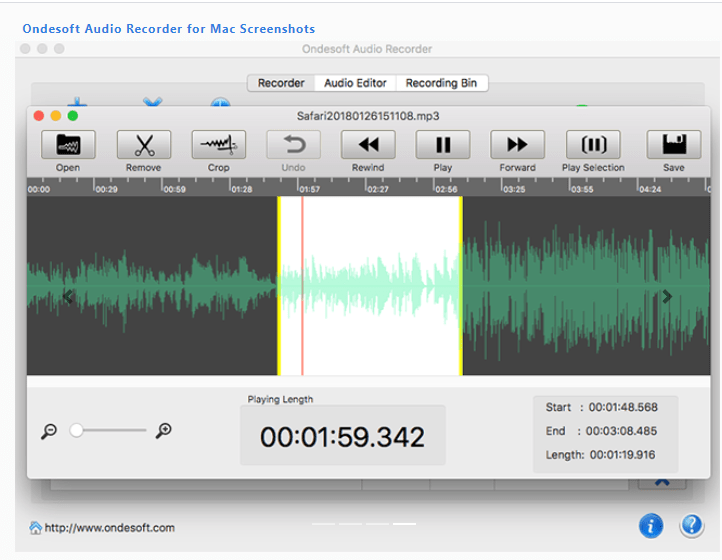Pause playback with the Play button
Image resolution: width=722 pixels, height=560 pixels.
pos(443,145)
